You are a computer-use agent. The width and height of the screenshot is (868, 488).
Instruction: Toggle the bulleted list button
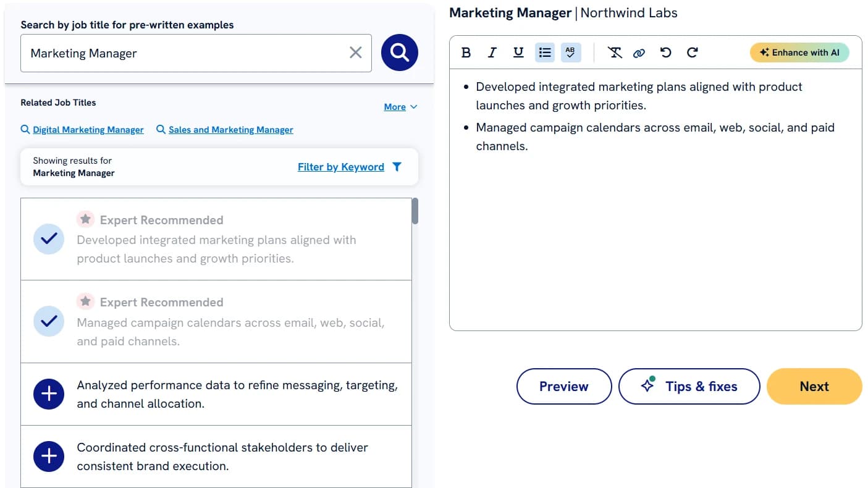545,53
